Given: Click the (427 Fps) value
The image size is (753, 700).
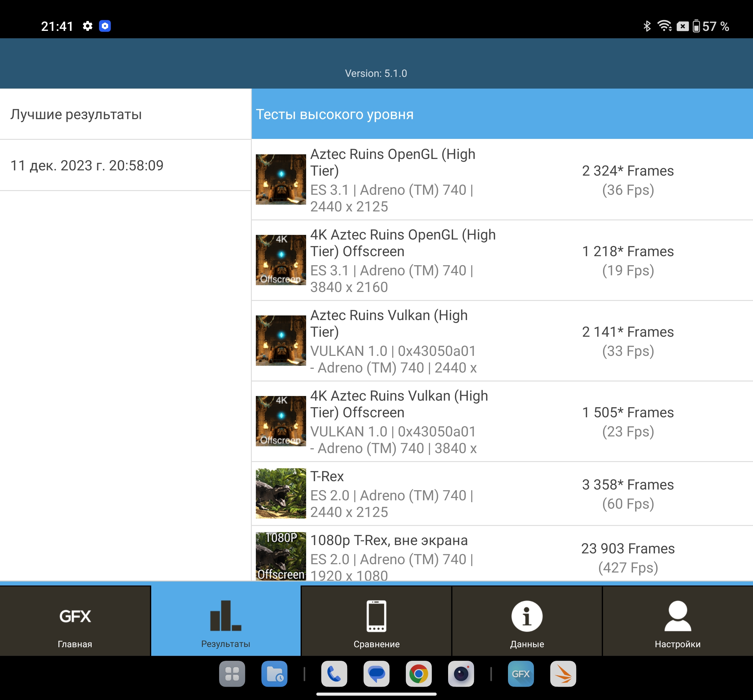Looking at the screenshot, I should click(628, 568).
